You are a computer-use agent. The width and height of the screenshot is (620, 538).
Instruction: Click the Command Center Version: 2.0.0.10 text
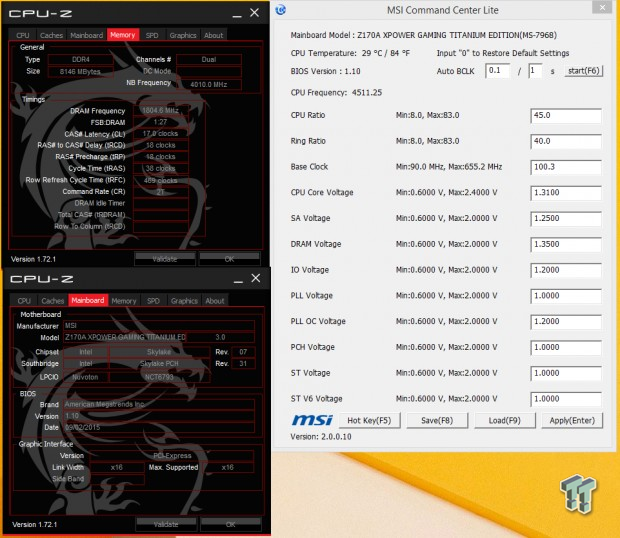tap(321, 437)
